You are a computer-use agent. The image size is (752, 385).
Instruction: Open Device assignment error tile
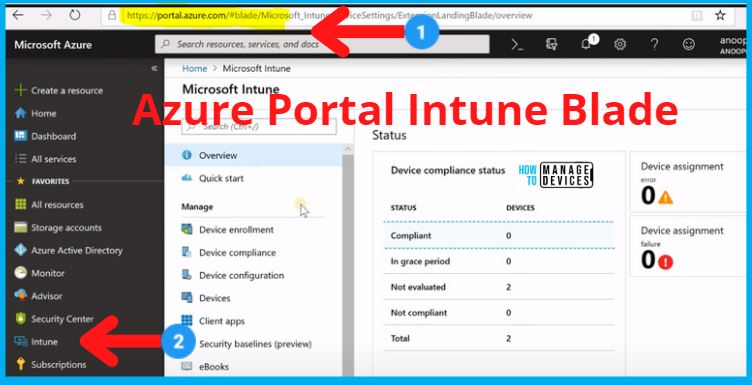[x=688, y=182]
